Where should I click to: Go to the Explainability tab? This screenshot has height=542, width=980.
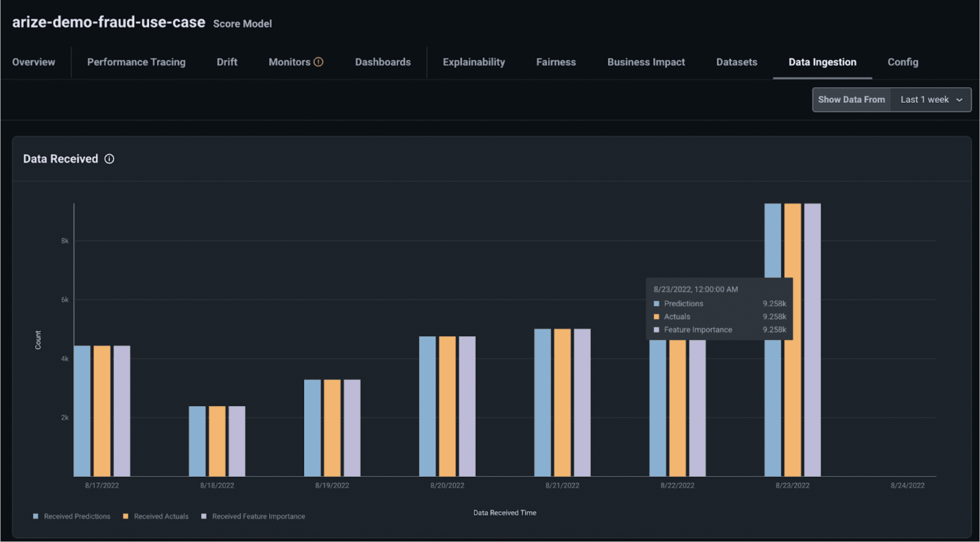[x=474, y=62]
